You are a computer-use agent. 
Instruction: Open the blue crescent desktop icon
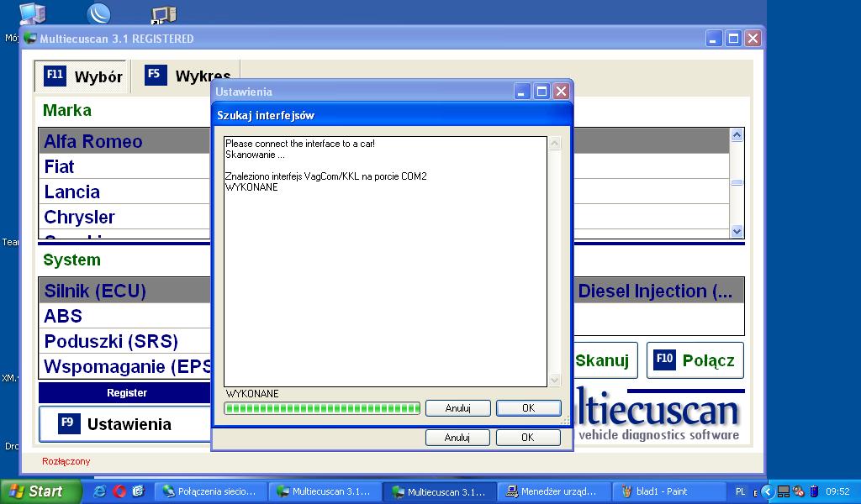[x=99, y=13]
